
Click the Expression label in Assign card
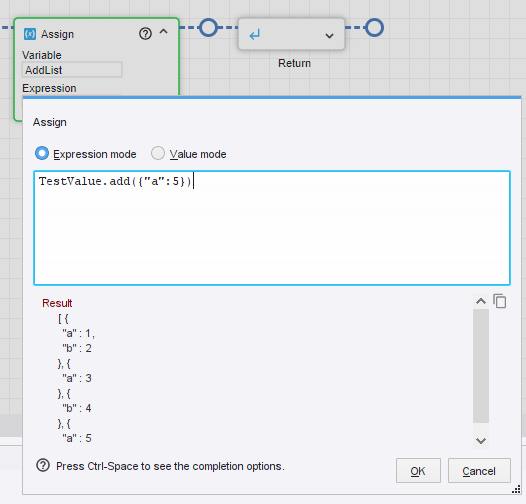coord(49,88)
